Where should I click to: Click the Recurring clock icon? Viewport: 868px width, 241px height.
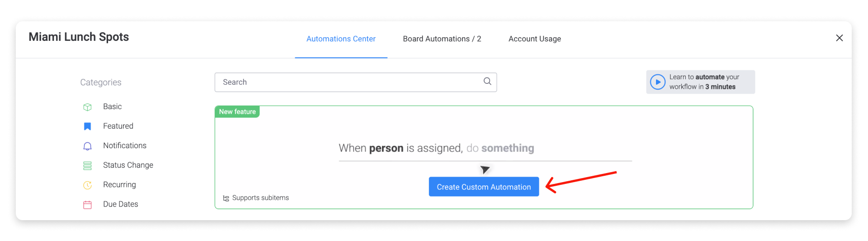pyautogui.click(x=87, y=185)
